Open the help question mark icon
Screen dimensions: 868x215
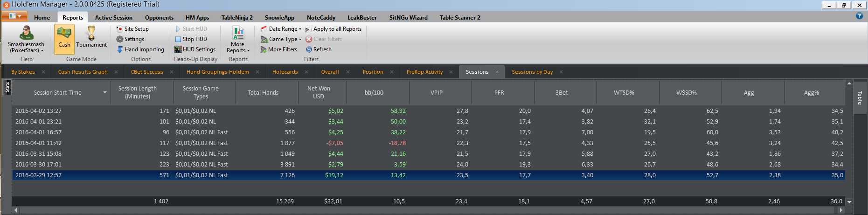[859, 16]
